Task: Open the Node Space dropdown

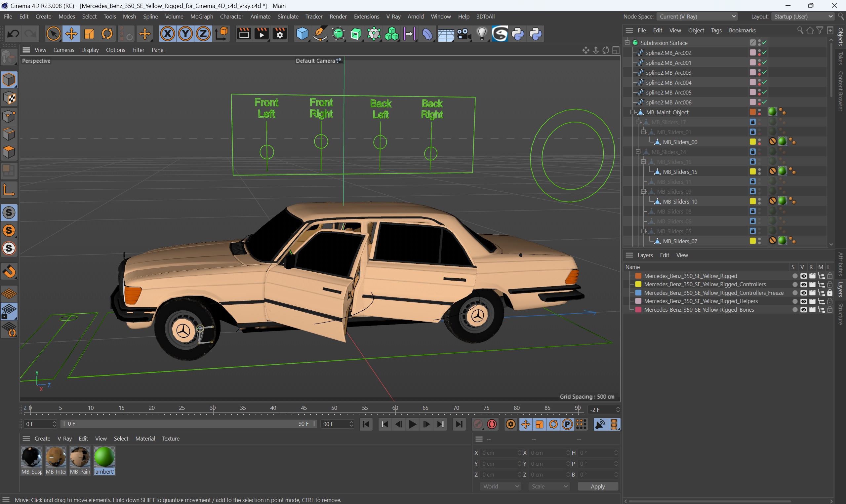Action: [697, 16]
